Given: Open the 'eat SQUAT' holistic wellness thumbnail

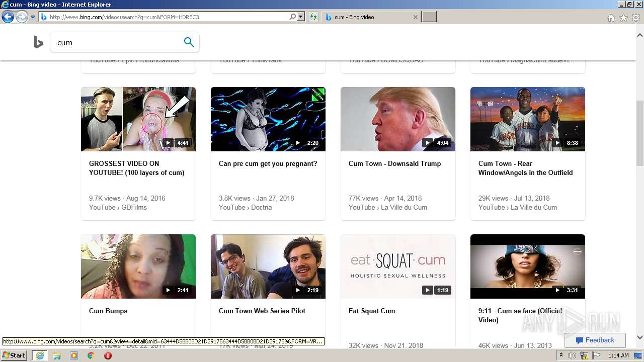Looking at the screenshot, I should click(398, 266).
